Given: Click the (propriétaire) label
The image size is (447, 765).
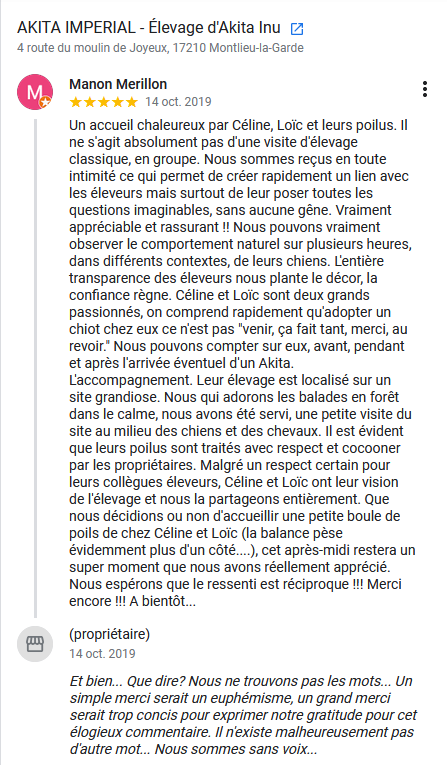Looking at the screenshot, I should [x=109, y=634].
